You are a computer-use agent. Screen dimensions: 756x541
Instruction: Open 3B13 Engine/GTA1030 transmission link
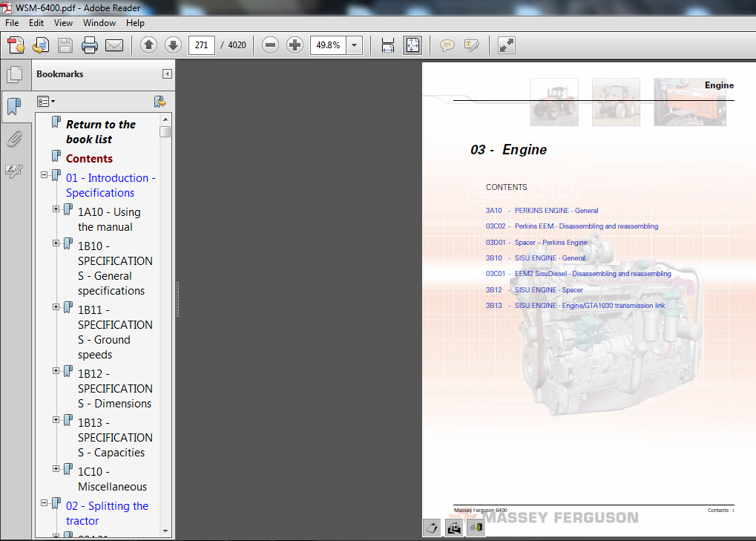click(x=575, y=305)
